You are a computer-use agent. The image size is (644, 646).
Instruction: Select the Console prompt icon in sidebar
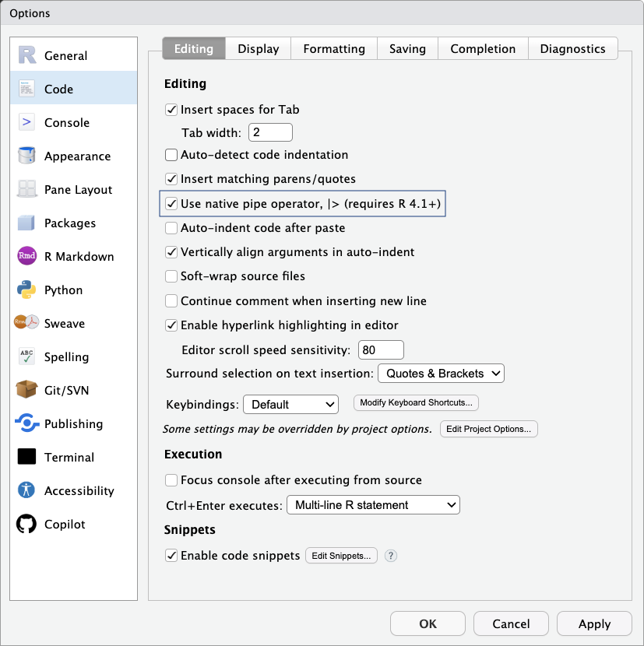pos(27,122)
